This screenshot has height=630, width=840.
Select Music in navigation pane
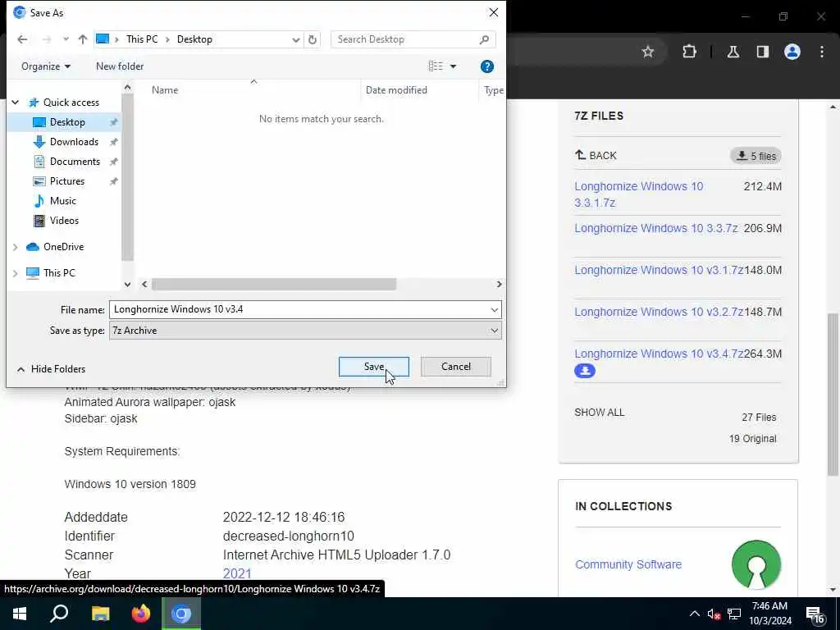62,201
